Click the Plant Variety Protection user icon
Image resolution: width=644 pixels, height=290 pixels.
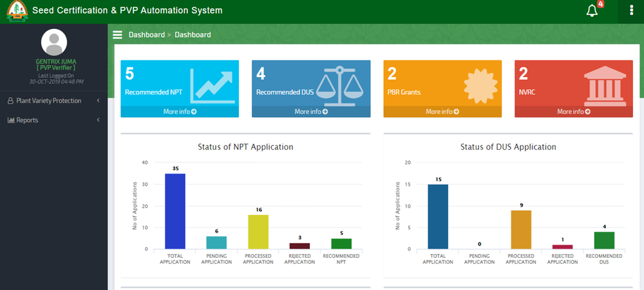tap(11, 101)
